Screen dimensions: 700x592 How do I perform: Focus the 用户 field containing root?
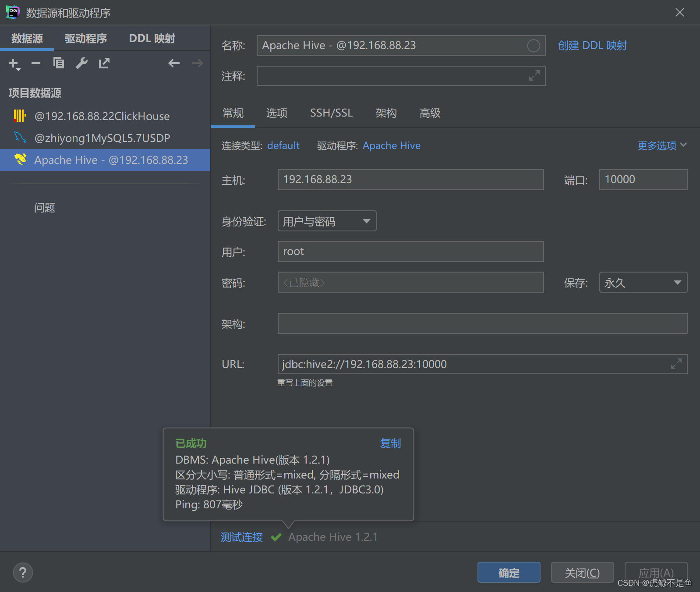[410, 252]
